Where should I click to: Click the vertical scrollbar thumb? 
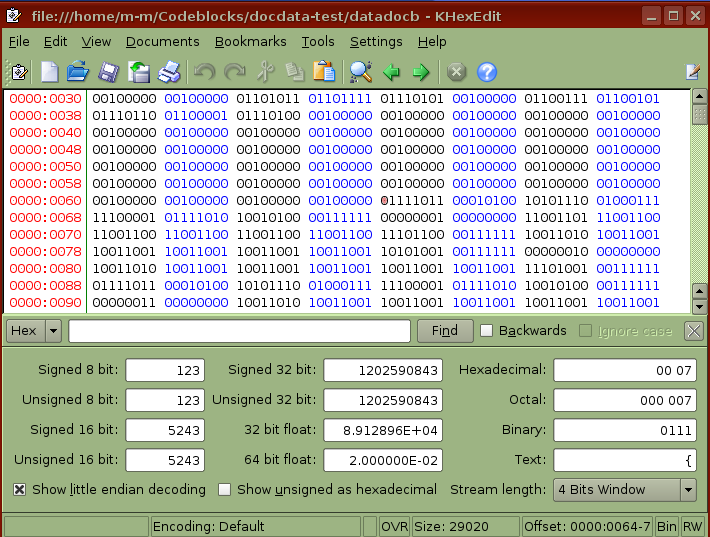(700, 113)
